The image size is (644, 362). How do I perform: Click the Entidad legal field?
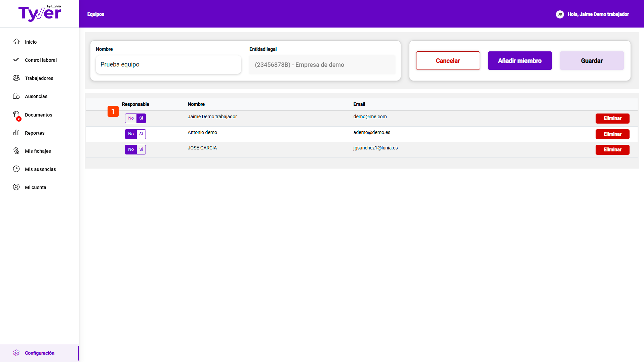pyautogui.click(x=322, y=64)
